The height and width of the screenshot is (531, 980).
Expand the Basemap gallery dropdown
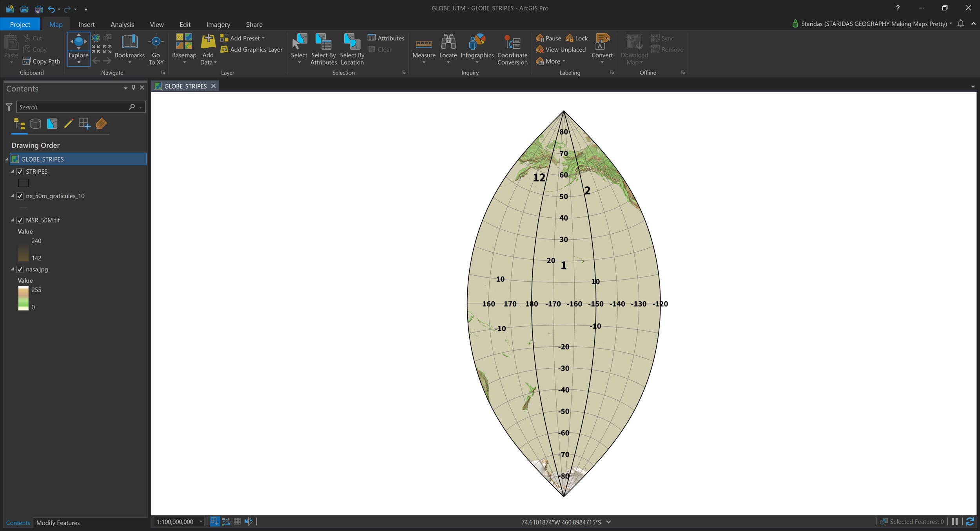(x=184, y=62)
